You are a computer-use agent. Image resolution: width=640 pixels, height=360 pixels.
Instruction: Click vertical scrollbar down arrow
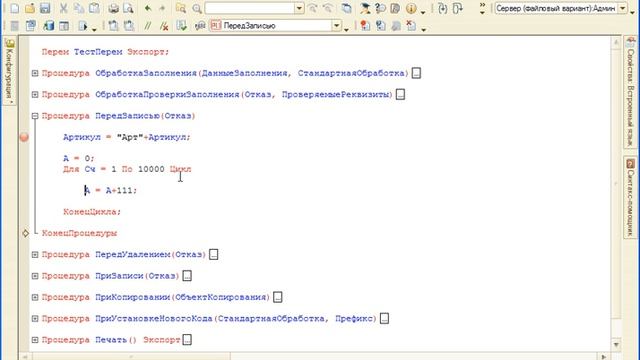(x=616, y=345)
